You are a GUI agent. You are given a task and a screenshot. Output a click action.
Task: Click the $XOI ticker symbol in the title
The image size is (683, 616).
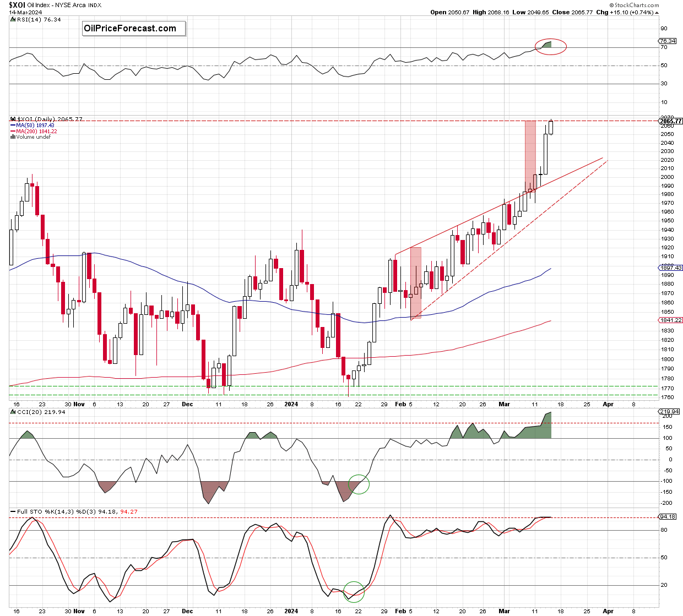coord(17,4)
